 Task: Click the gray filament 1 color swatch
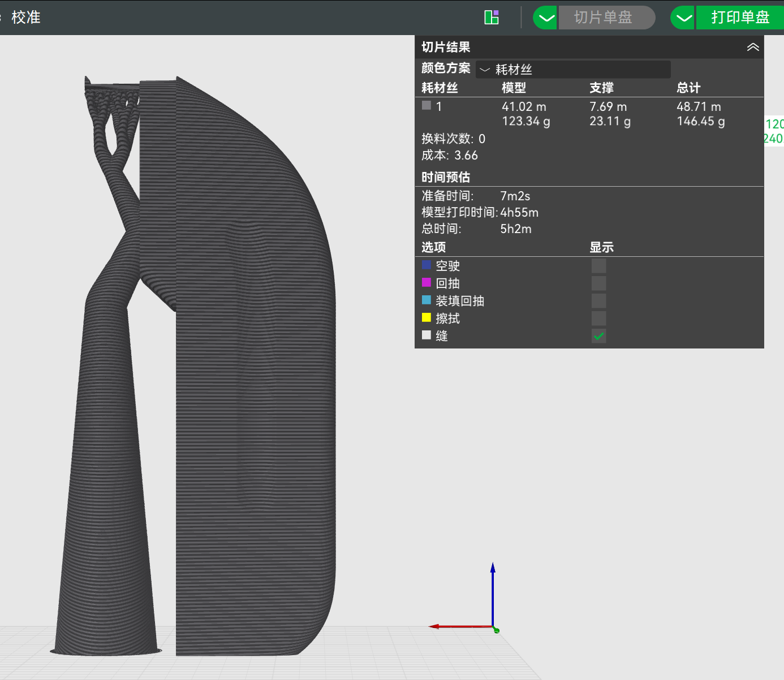pyautogui.click(x=427, y=105)
